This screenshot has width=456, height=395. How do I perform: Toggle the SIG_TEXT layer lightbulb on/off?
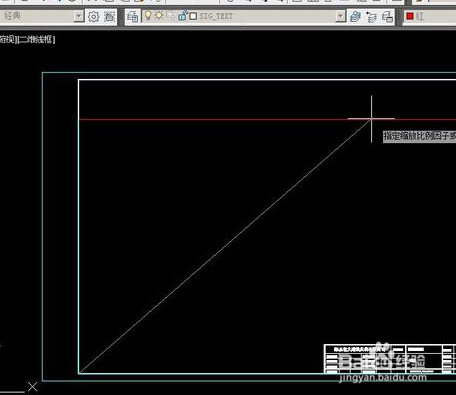[x=148, y=15]
